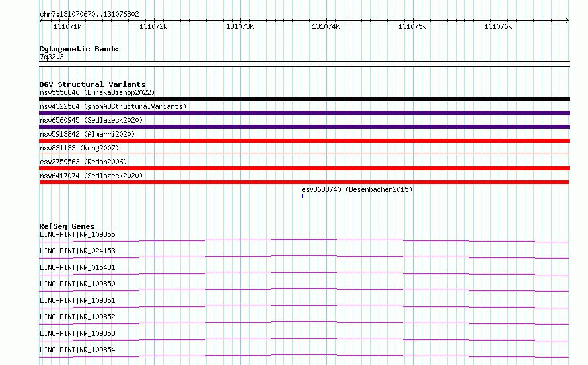Open variant nsv5913842 (Almarri2020) label
588x365 pixels.
(x=87, y=134)
